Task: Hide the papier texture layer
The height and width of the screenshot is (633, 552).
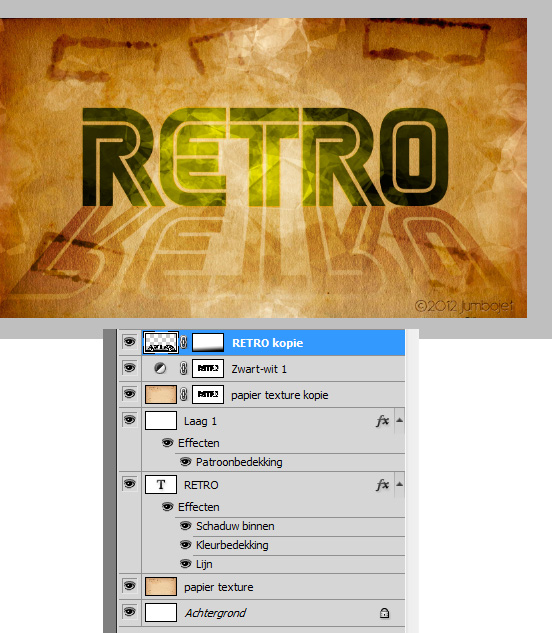Action: [129, 586]
